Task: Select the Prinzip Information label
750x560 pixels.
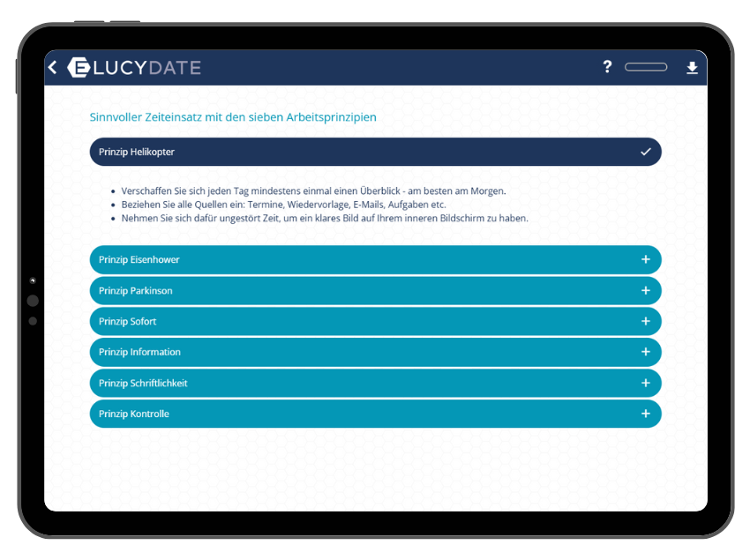Action: (139, 353)
